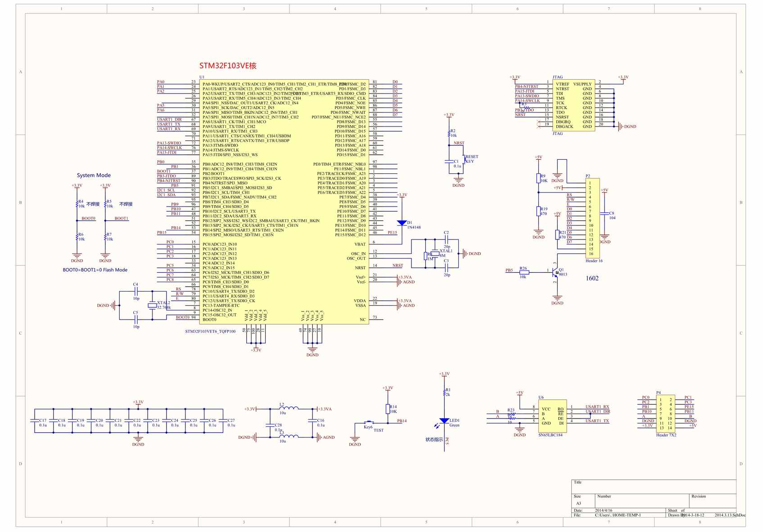763x532 pixels.
Task: Select capacitor C2 20p above XTAL1
Action: pos(447,240)
